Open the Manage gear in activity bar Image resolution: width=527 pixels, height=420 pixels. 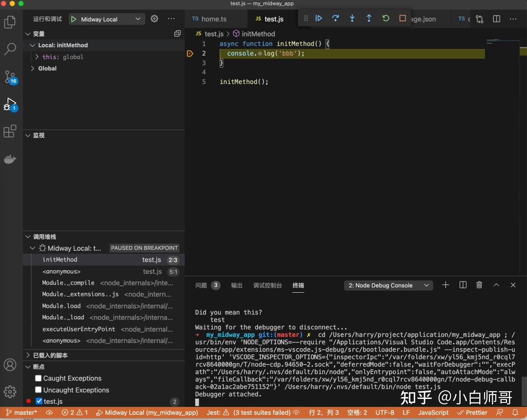tap(10, 392)
